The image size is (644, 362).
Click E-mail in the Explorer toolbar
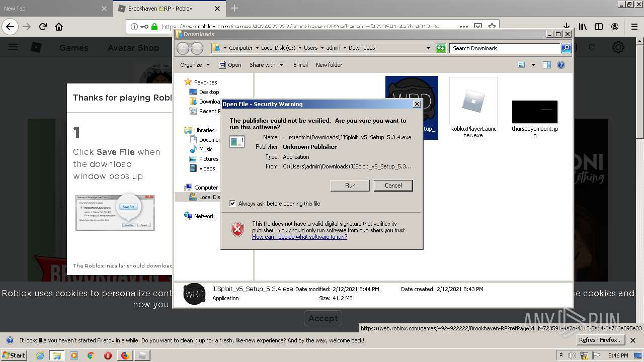[x=300, y=65]
